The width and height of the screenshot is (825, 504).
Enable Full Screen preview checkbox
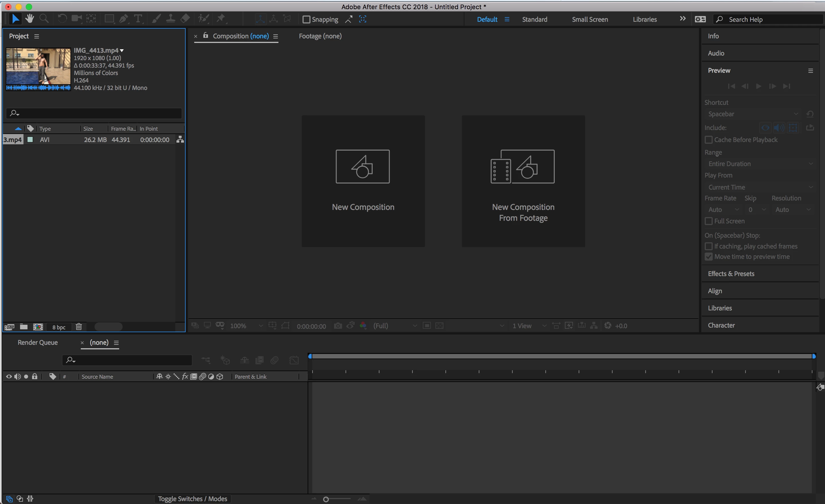(708, 221)
